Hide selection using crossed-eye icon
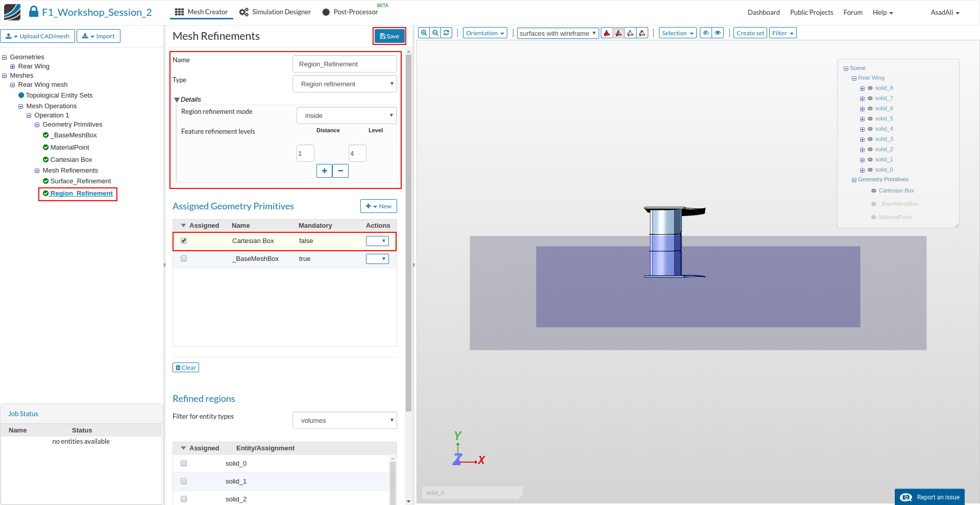 [705, 33]
